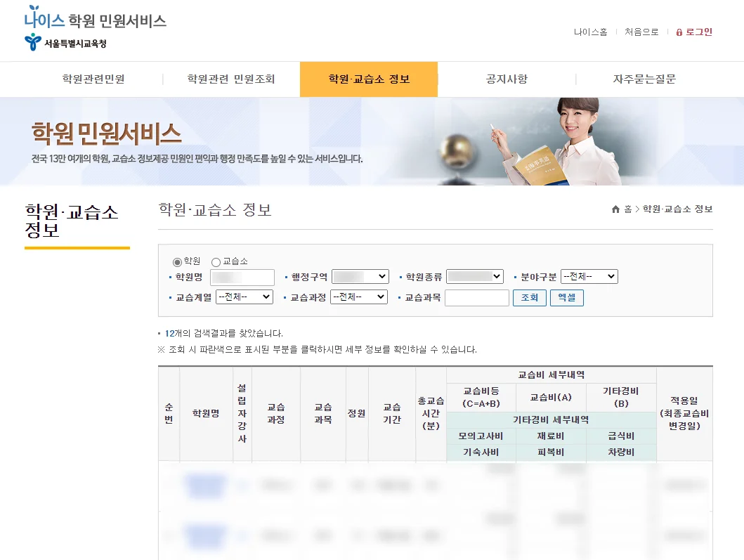Open the 자주묻는질문 menu

tap(644, 79)
